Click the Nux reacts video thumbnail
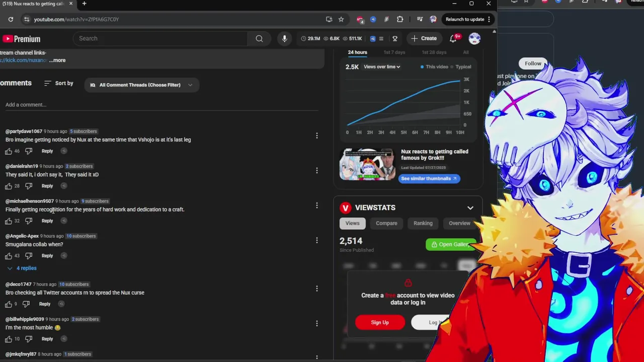The height and width of the screenshot is (362, 644). (367, 164)
